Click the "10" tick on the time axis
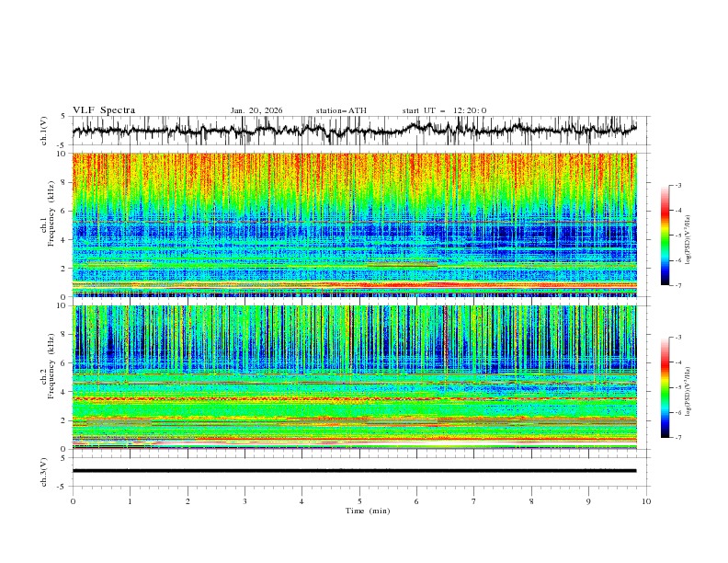 (646, 501)
